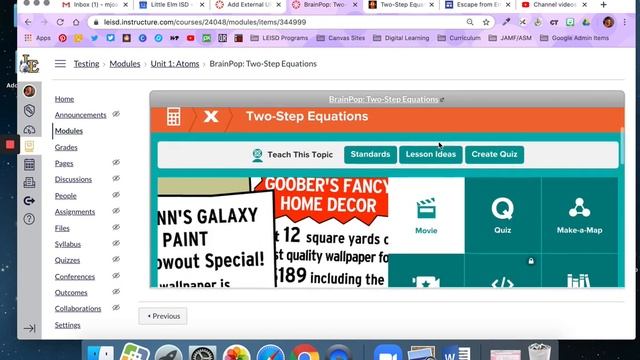Open the BrainPop Quiz feature

click(x=502, y=216)
